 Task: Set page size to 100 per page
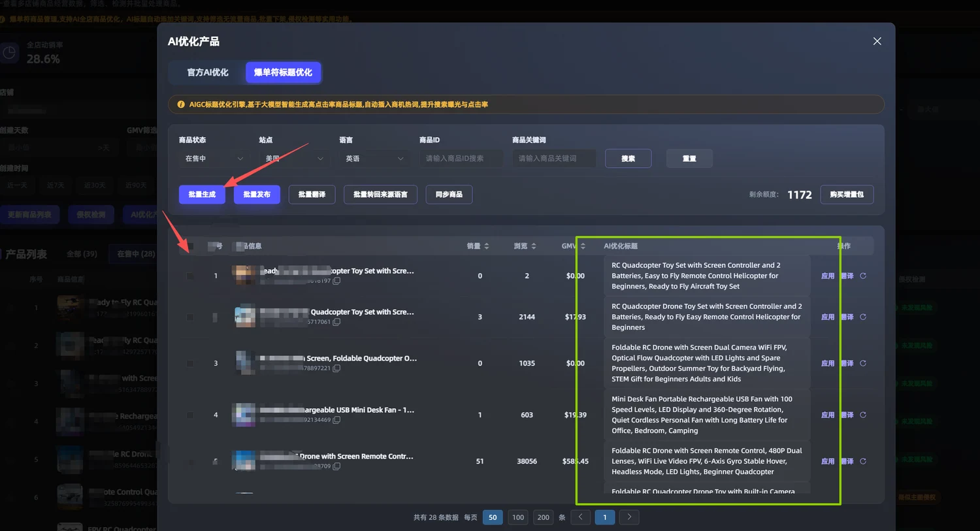pyautogui.click(x=518, y=517)
